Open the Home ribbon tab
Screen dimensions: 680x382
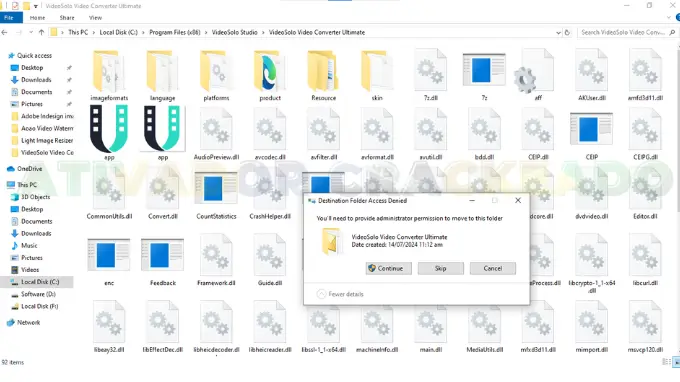click(x=37, y=18)
